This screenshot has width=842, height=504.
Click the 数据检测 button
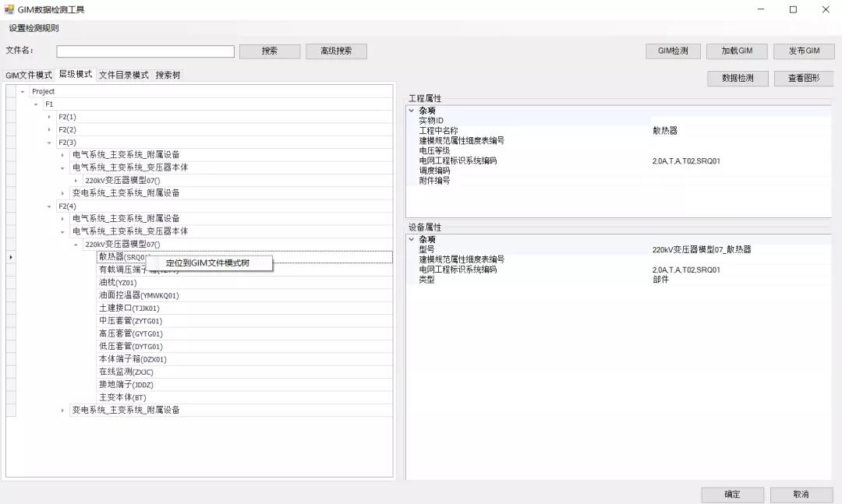[738, 79]
